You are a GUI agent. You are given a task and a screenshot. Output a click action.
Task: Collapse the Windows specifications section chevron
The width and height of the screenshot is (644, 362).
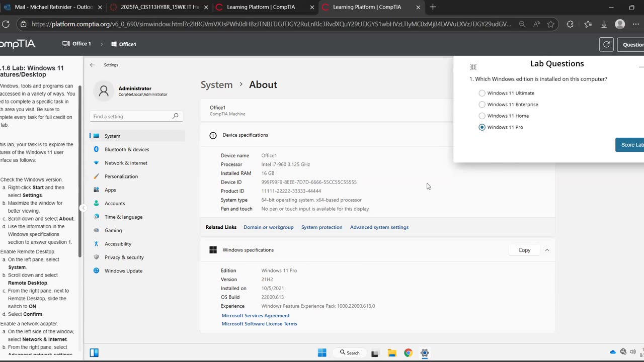[547, 250]
